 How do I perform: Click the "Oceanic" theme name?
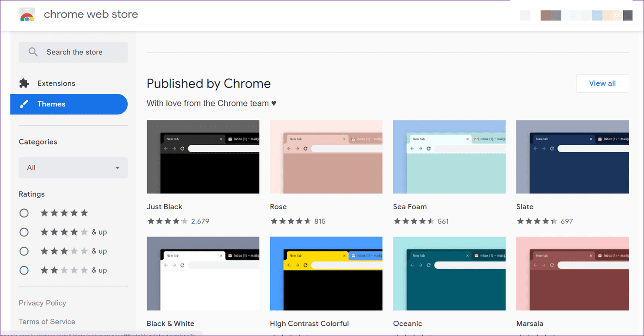[408, 324]
